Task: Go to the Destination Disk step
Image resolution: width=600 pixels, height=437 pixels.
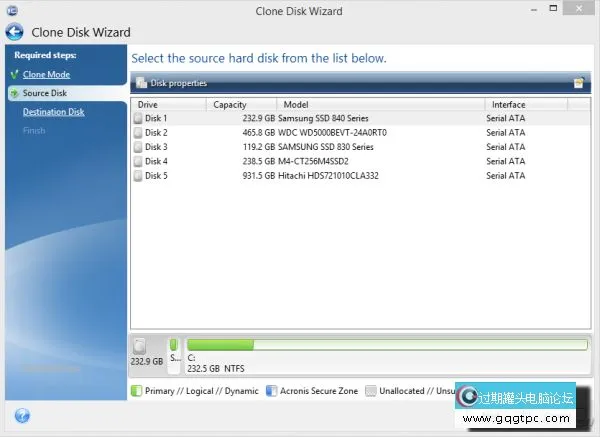Action: click(x=53, y=112)
